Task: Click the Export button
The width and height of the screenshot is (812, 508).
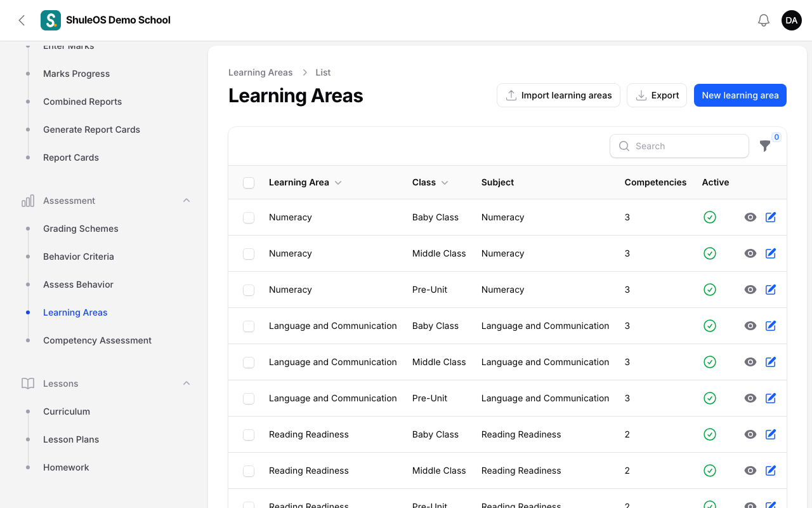Action: coord(657,95)
